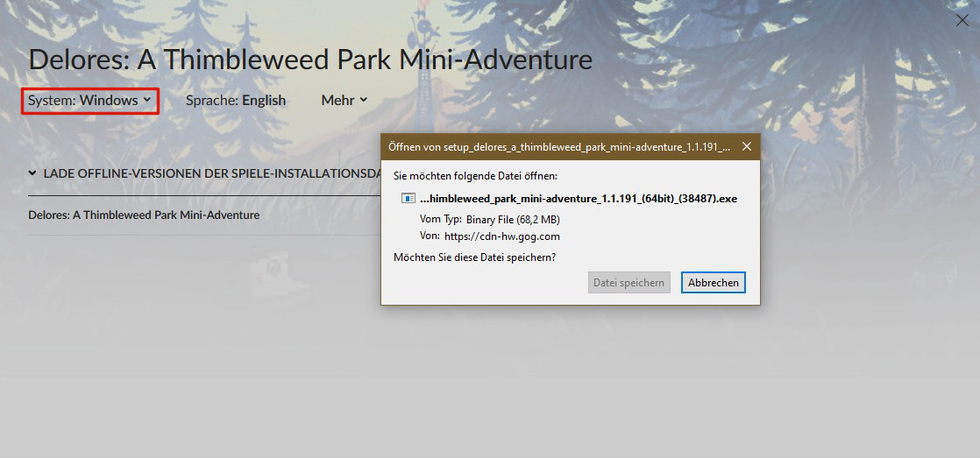This screenshot has height=458, width=980.
Task: Click the Datei speichern button
Action: tap(628, 283)
